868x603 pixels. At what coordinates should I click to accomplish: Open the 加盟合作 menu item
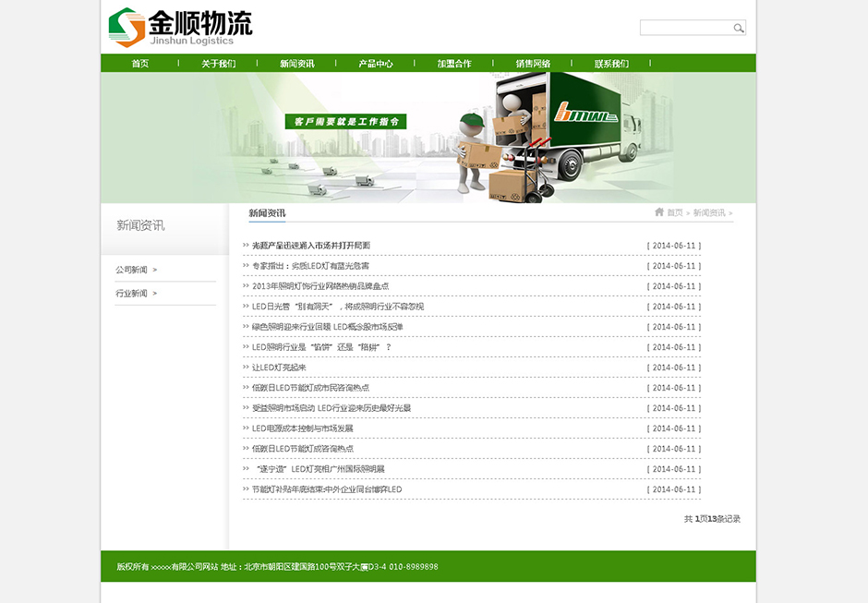pos(454,64)
